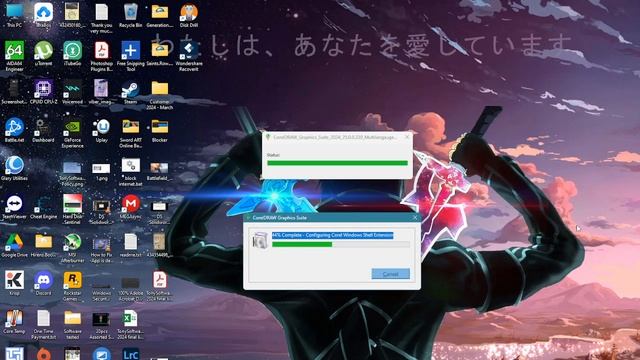
Task: Open readme.txt on the desktop
Action: coord(130,245)
